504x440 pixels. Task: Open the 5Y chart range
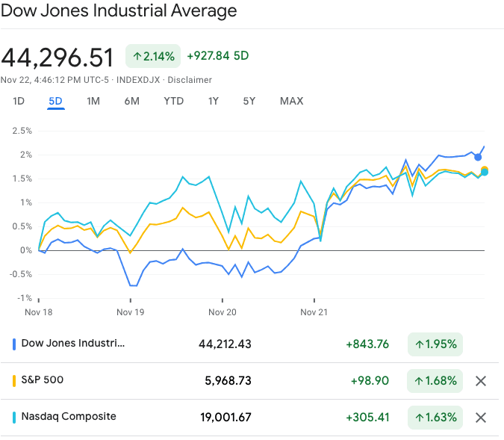pos(249,101)
